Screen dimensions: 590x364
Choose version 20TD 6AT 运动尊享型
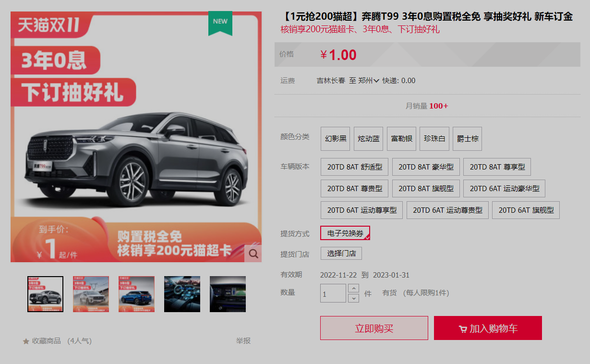[x=362, y=210]
